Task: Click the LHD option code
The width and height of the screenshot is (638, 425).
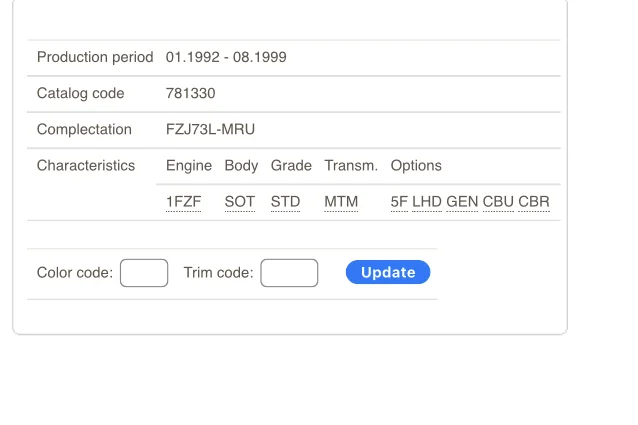Action: pyautogui.click(x=427, y=202)
